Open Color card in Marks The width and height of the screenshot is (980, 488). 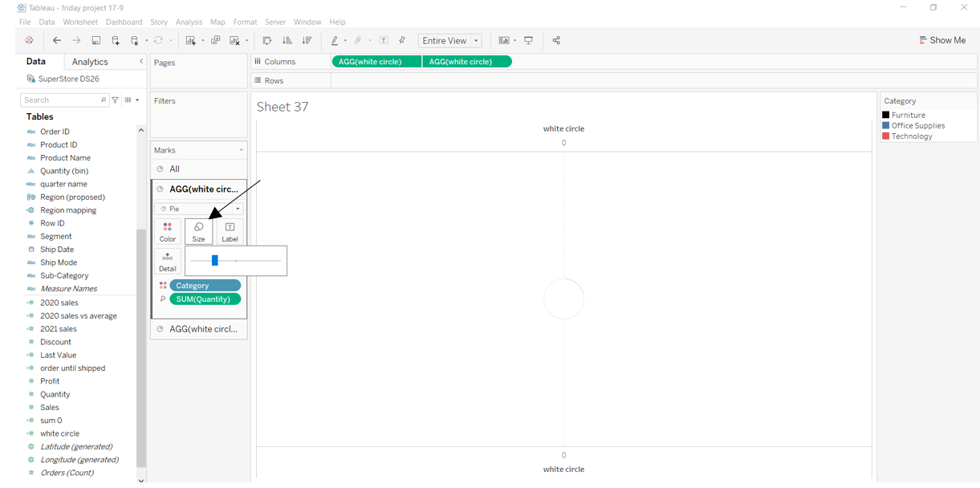168,232
